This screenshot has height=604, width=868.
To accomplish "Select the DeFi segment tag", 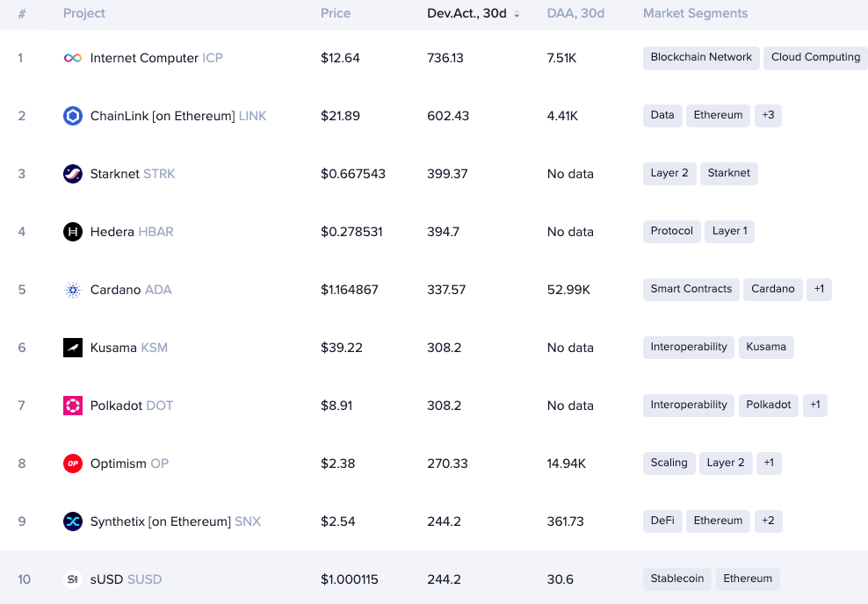I will pos(662,521).
